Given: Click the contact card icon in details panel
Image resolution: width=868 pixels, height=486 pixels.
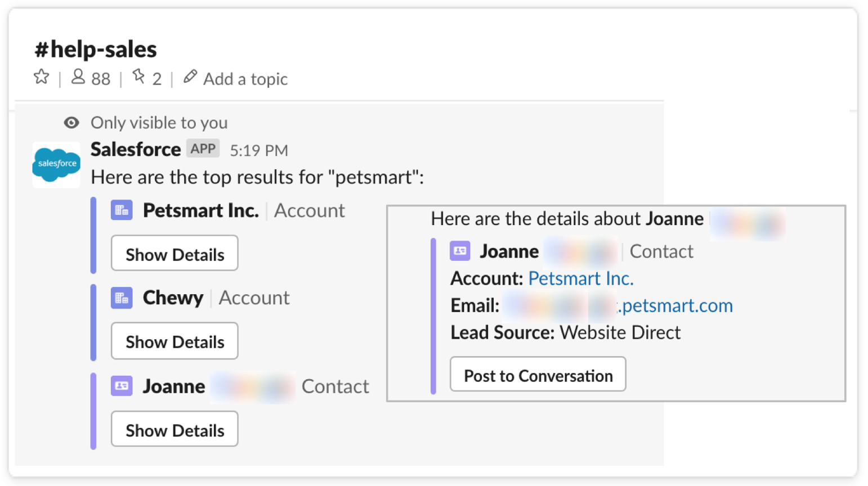Looking at the screenshot, I should (460, 251).
